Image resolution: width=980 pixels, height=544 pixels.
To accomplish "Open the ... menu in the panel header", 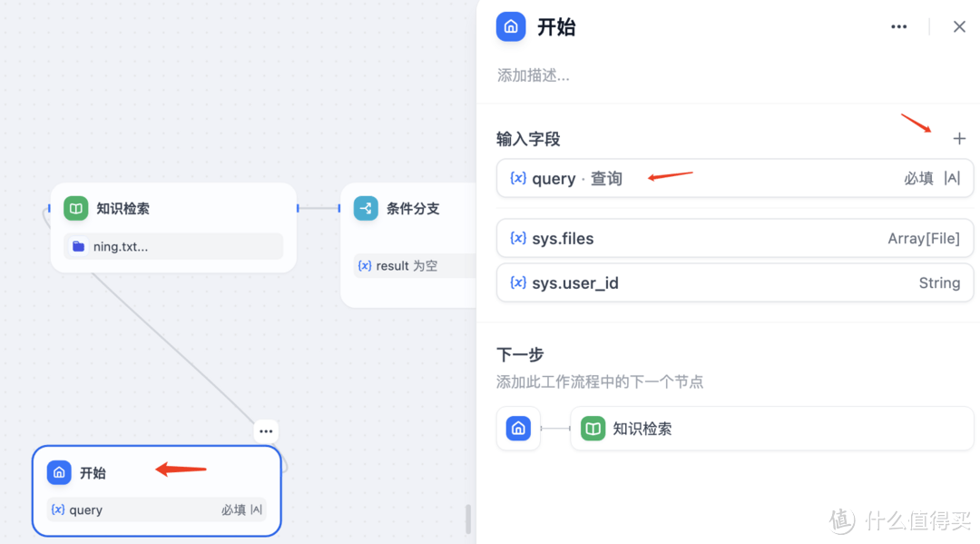I will (898, 26).
